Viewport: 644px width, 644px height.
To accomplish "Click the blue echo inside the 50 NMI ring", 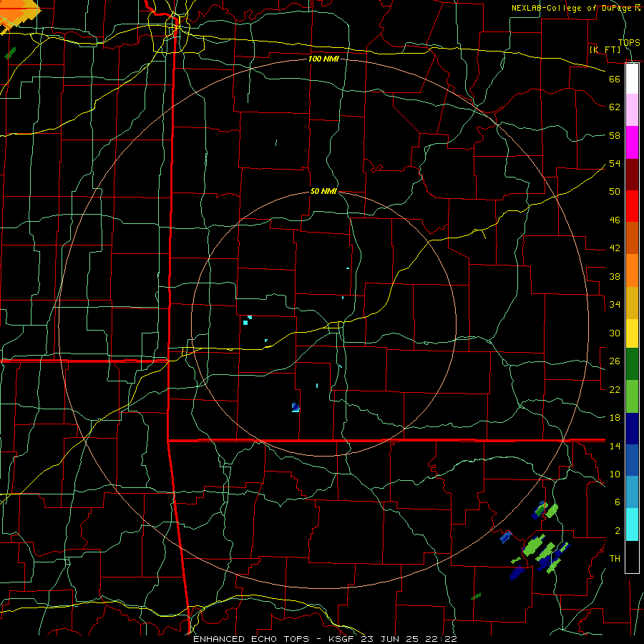I will [x=296, y=407].
